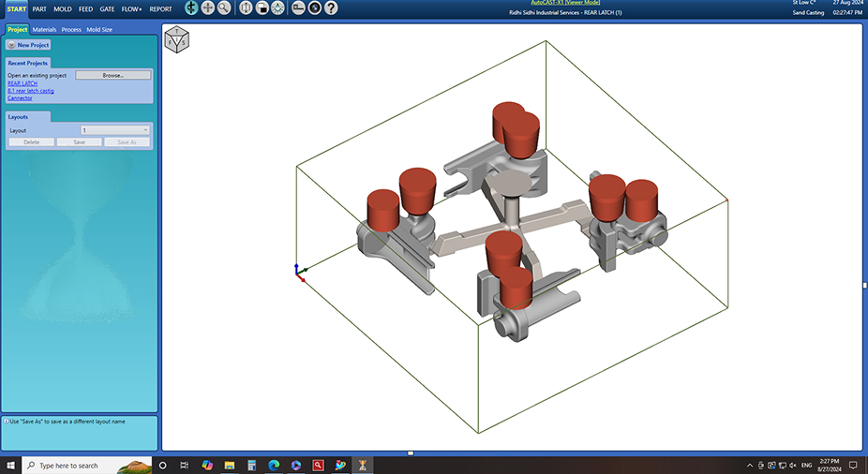Open the FLOW+ menu
This screenshot has height=474, width=868.
(132, 8)
